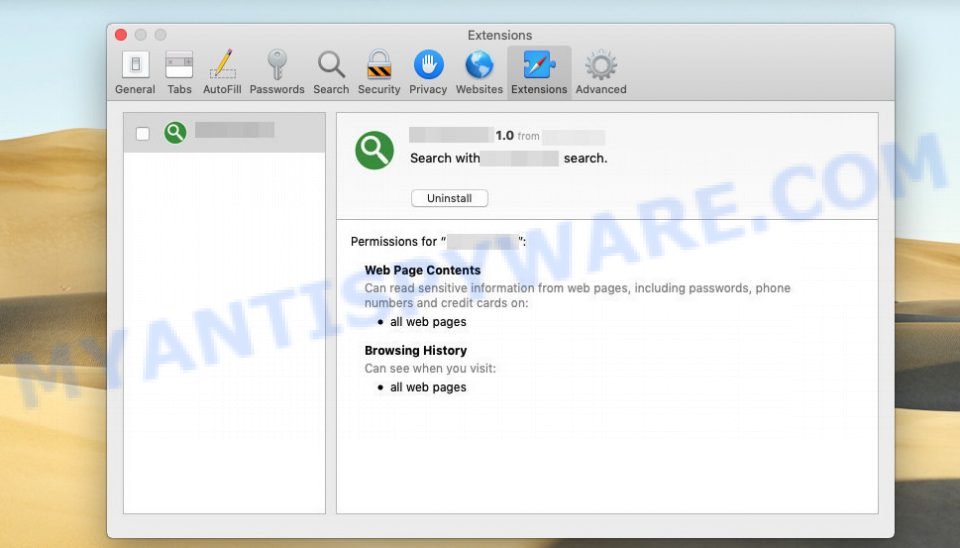
Task: Click the 'Can see when you visit:' text
Action: pyautogui.click(x=430, y=369)
